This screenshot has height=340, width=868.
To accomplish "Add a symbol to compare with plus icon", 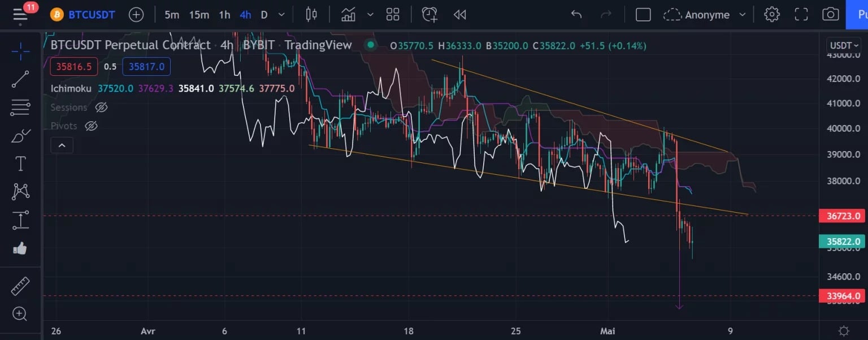I will pos(136,15).
